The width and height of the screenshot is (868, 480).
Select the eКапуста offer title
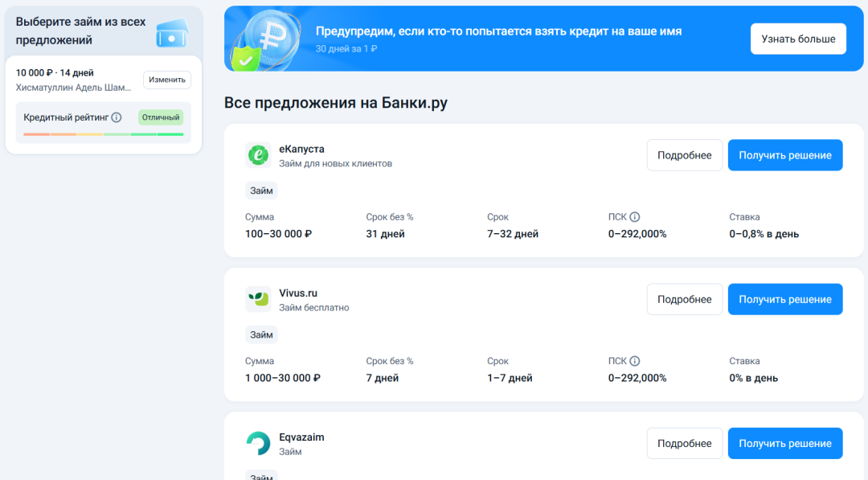pos(301,149)
